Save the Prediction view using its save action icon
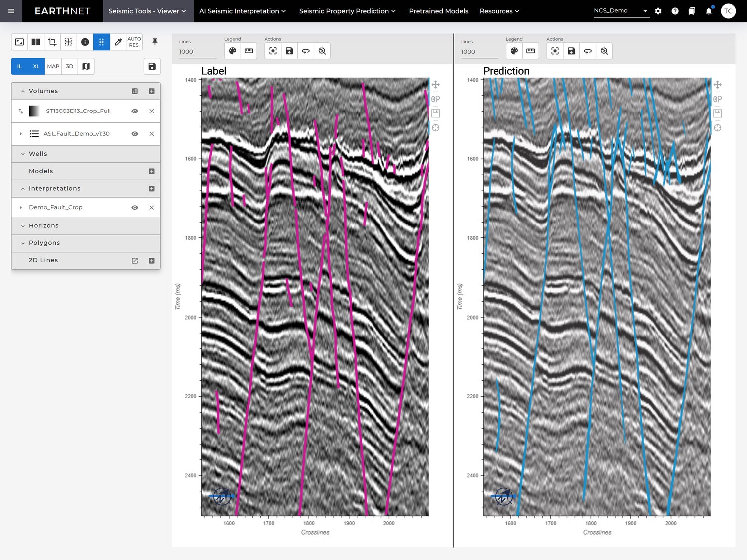Image resolution: width=747 pixels, height=560 pixels. 571,51
